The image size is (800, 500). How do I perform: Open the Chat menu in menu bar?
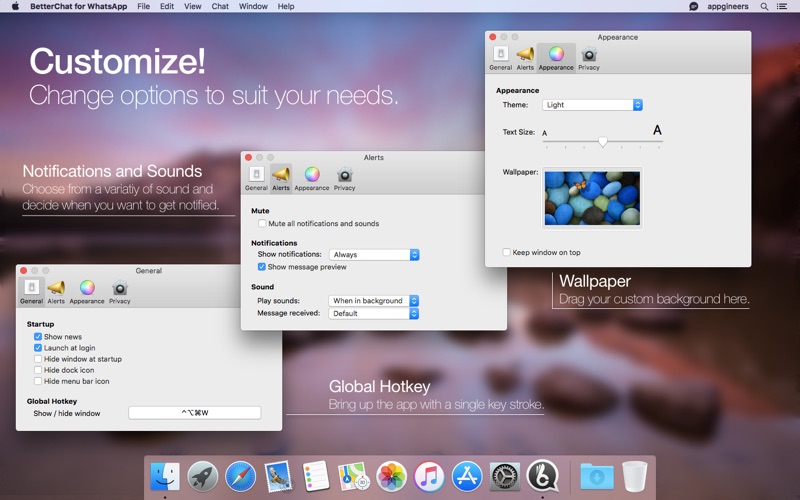[220, 6]
